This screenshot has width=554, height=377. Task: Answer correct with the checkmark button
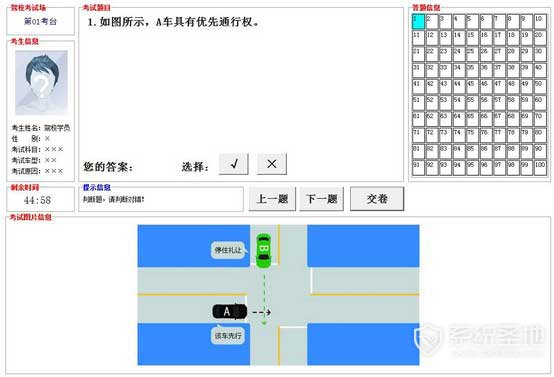pos(234,164)
